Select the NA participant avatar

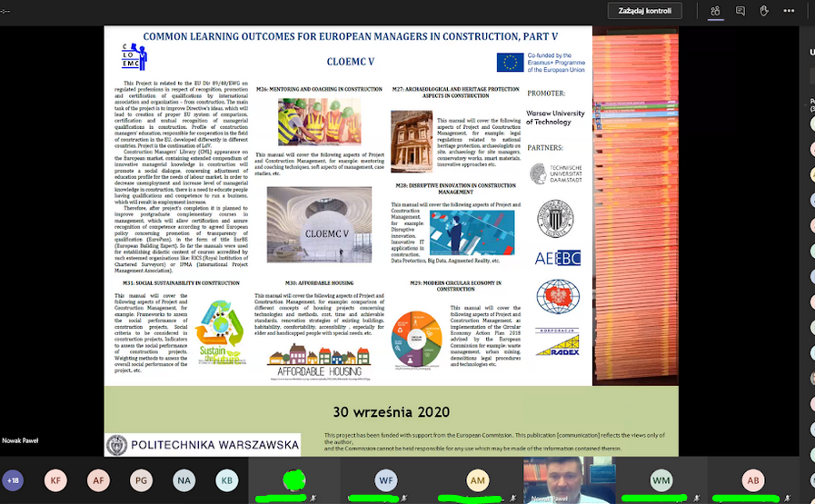coord(184,480)
